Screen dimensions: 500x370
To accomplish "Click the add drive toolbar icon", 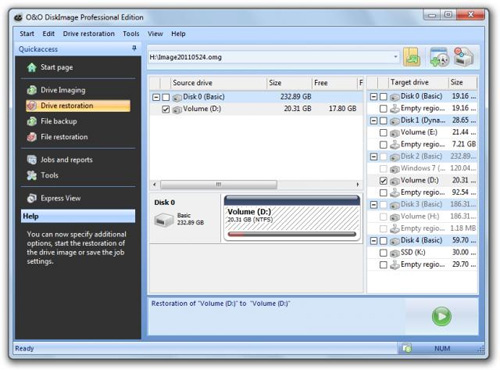I will (x=439, y=57).
